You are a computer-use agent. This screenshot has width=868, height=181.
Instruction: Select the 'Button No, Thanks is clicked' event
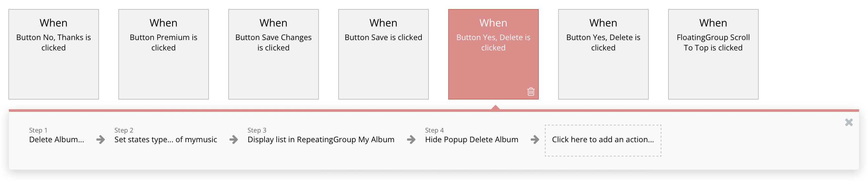click(54, 54)
